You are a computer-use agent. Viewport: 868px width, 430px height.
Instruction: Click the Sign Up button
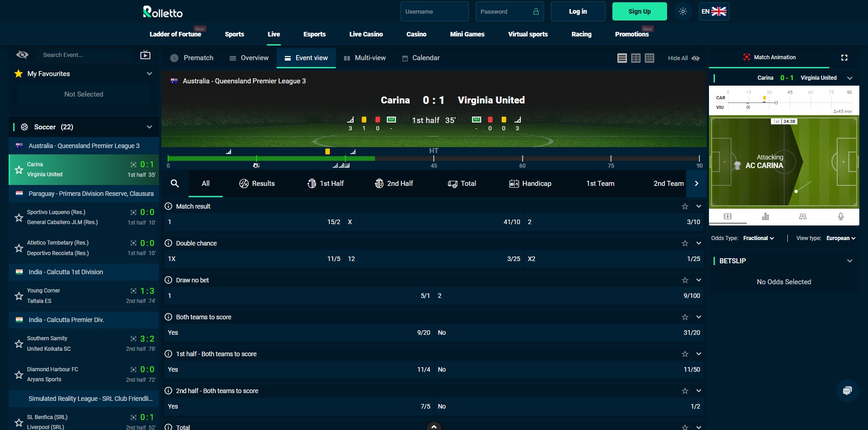coord(639,11)
